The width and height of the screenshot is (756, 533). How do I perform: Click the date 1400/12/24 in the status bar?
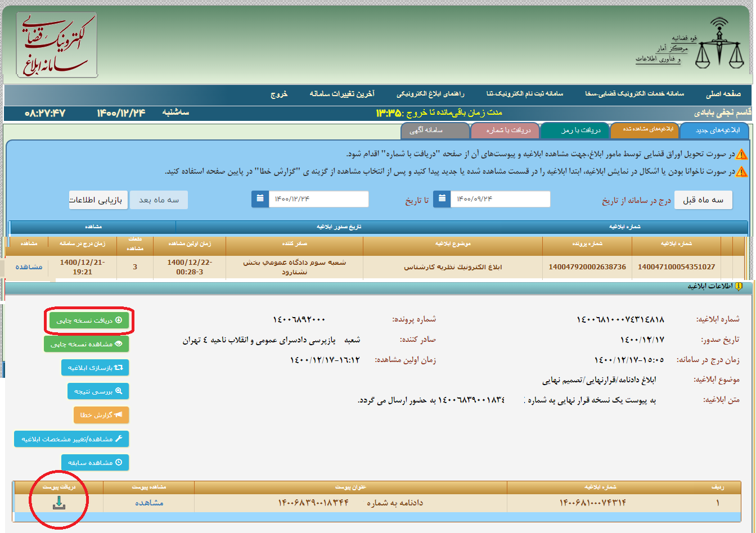click(121, 112)
